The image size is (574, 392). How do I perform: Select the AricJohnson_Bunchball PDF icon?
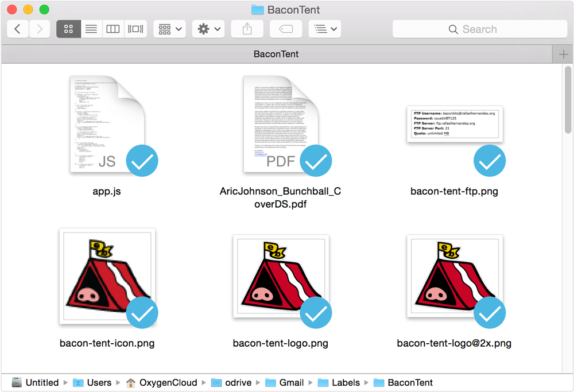click(x=281, y=124)
